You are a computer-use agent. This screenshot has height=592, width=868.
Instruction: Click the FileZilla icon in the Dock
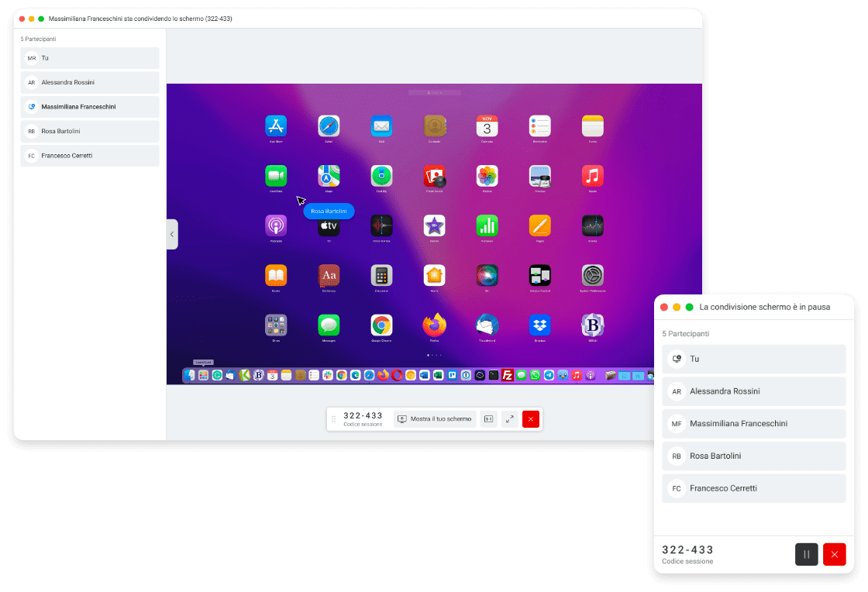507,375
